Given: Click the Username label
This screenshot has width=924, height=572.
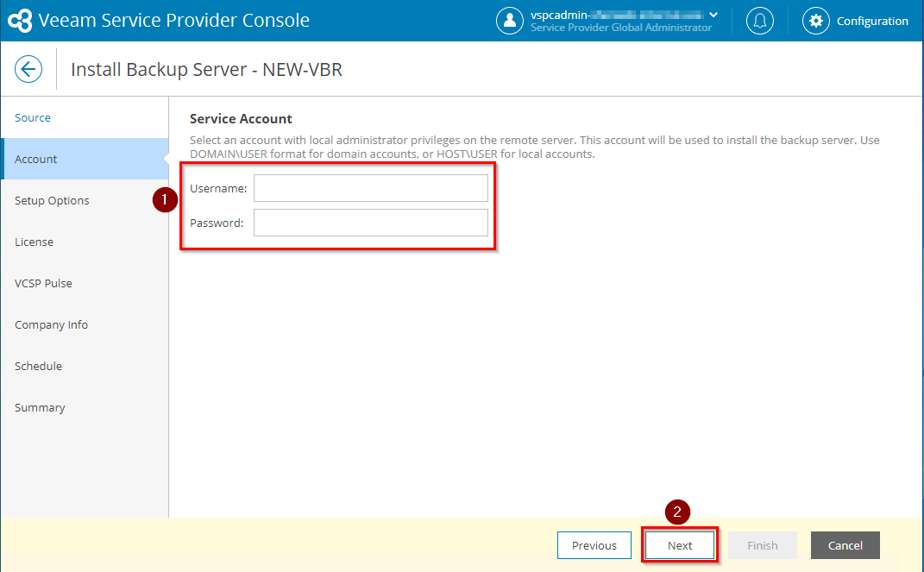Looking at the screenshot, I should (x=218, y=188).
